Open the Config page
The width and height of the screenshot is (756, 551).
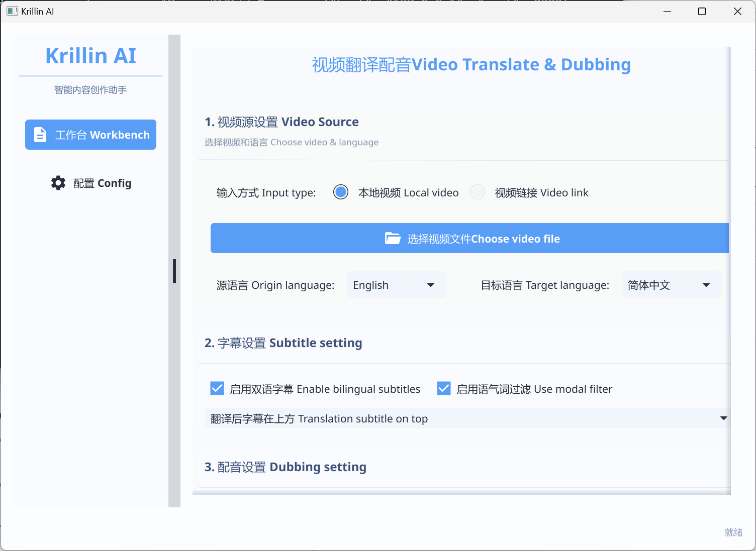[90, 183]
